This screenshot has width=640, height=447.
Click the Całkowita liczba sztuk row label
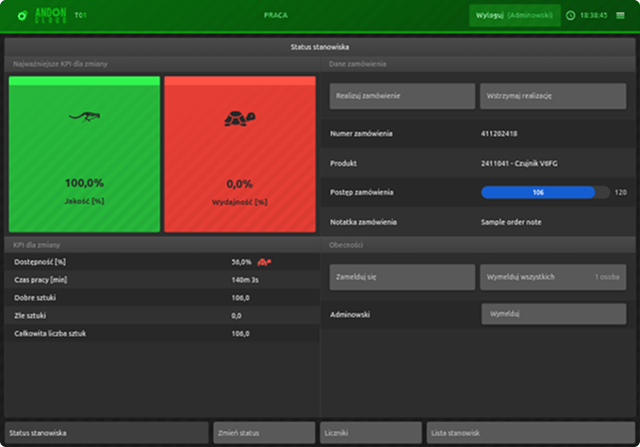pos(50,334)
